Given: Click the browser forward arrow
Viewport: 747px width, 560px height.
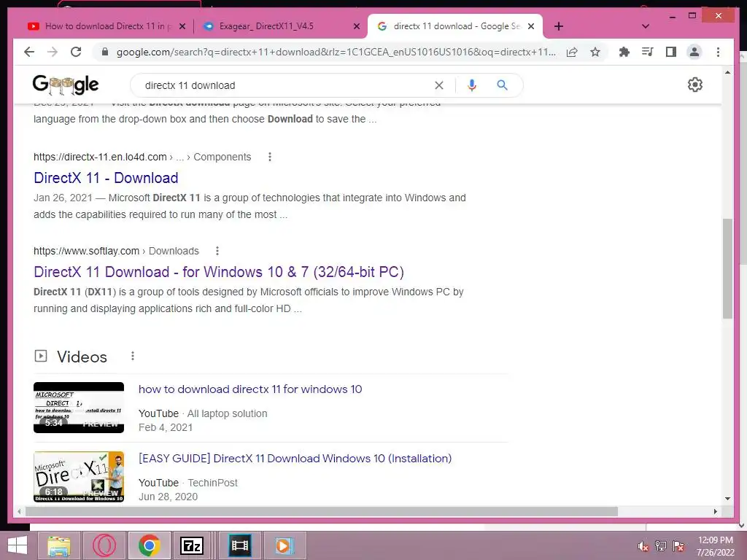Looking at the screenshot, I should tap(53, 52).
